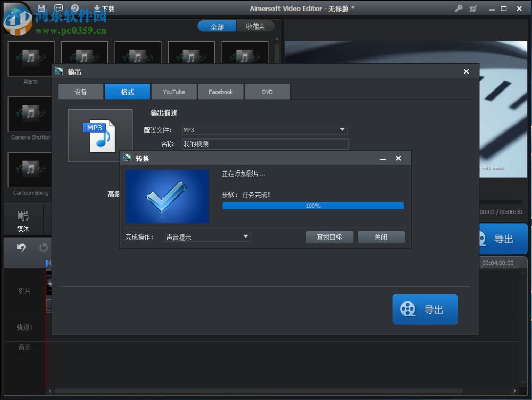
Task: Open the YouTube export tab
Action: 174,91
